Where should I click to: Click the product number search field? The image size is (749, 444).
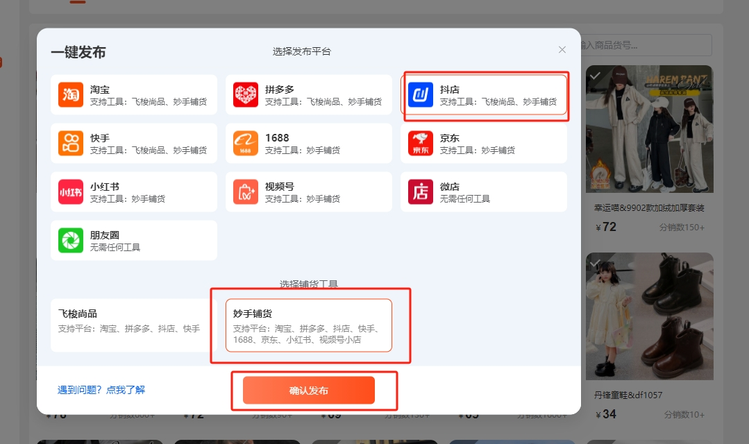click(646, 45)
